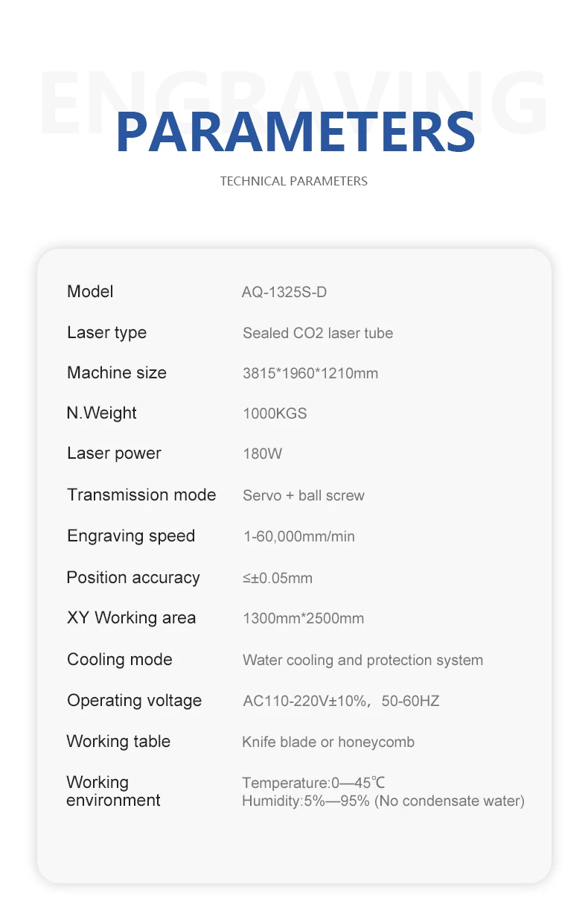
Task: Click Water cooling and protection system text
Action: pyautogui.click(x=362, y=660)
